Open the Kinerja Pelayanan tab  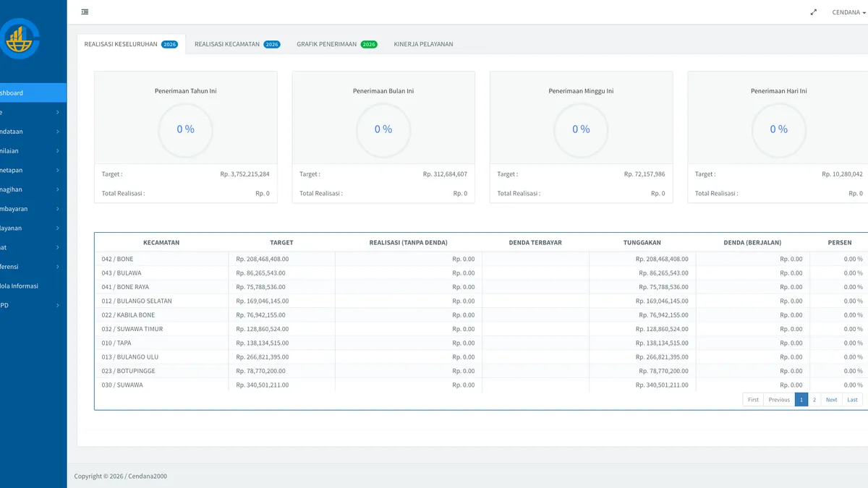click(x=424, y=44)
